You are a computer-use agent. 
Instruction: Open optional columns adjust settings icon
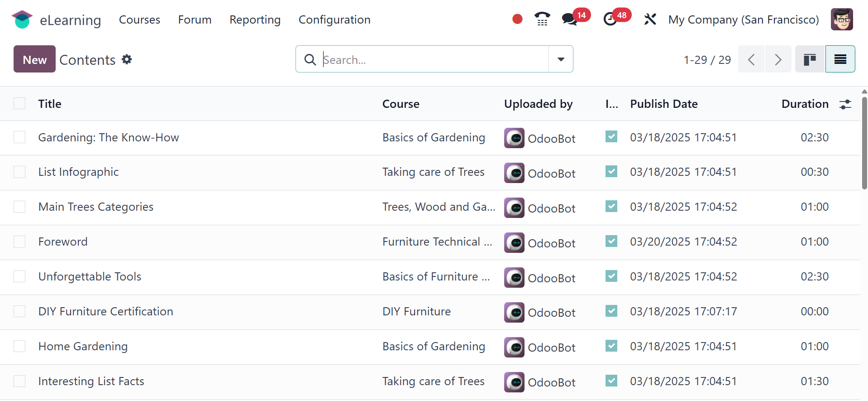pos(845,104)
